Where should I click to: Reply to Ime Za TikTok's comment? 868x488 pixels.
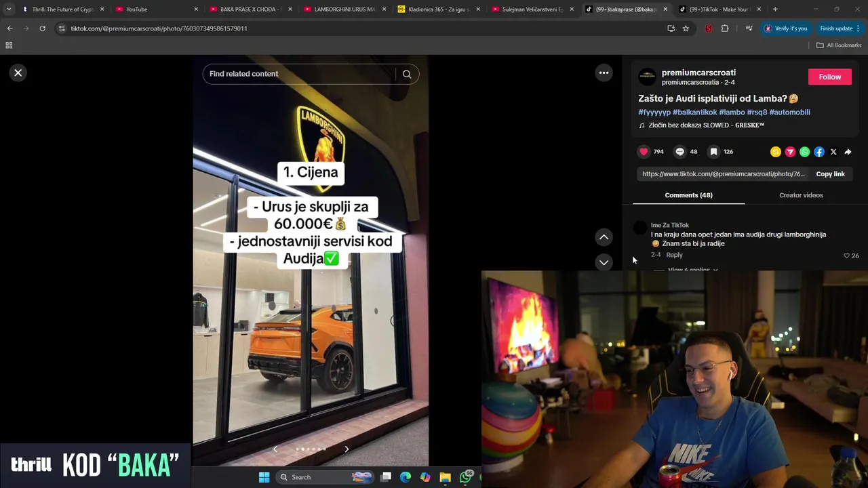(674, 255)
